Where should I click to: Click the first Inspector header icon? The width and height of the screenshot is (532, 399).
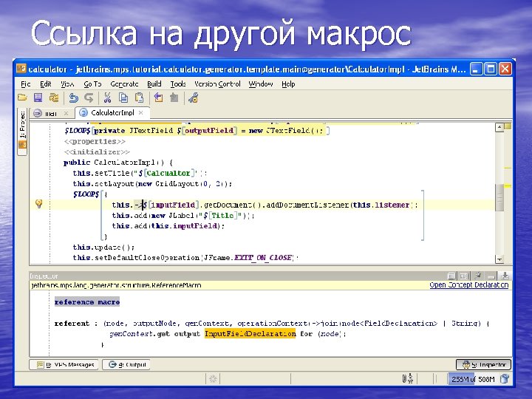451,276
